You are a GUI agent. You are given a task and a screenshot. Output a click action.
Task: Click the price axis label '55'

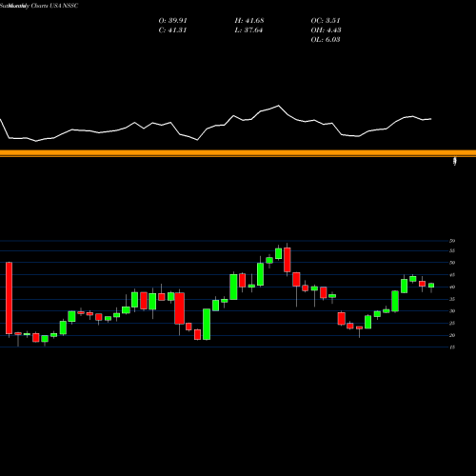(x=452, y=251)
